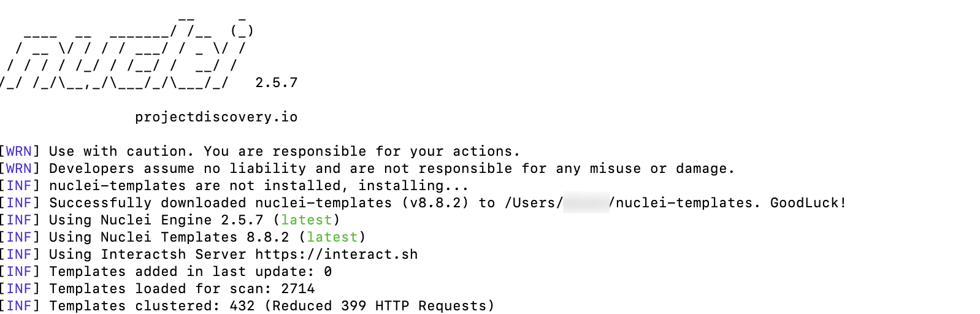Click the 'Using Interactsh Server' text

click(x=148, y=254)
